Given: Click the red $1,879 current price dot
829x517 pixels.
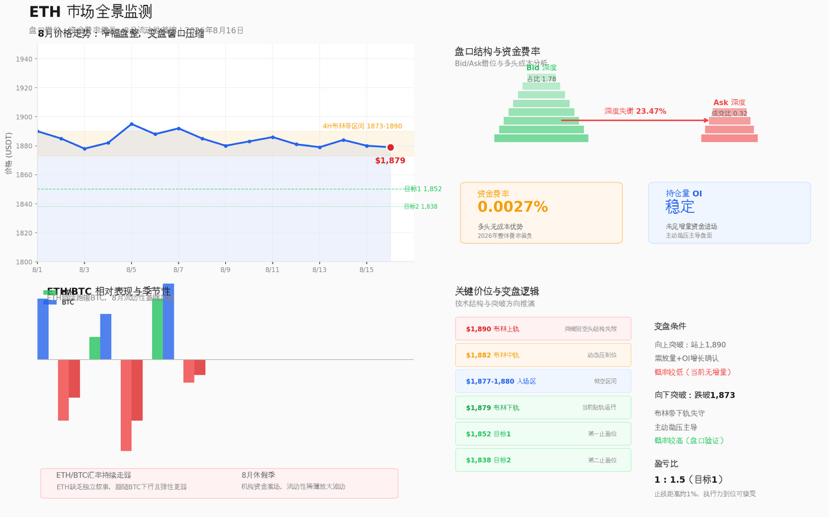Looking at the screenshot, I should pos(390,147).
